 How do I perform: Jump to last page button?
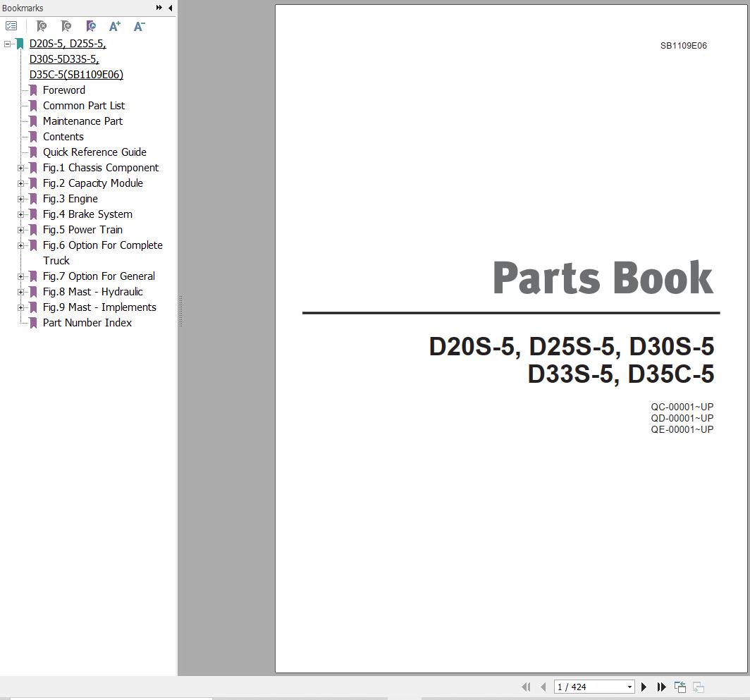(x=661, y=687)
